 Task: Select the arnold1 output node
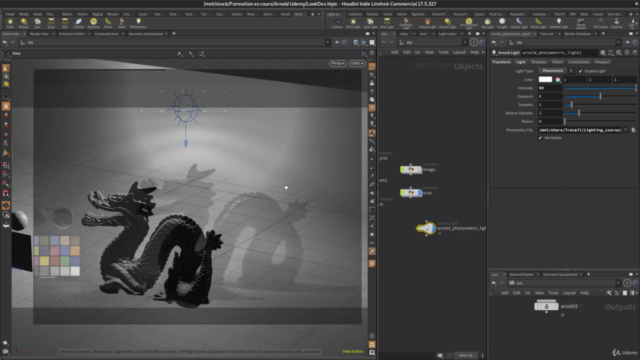[x=546, y=306]
